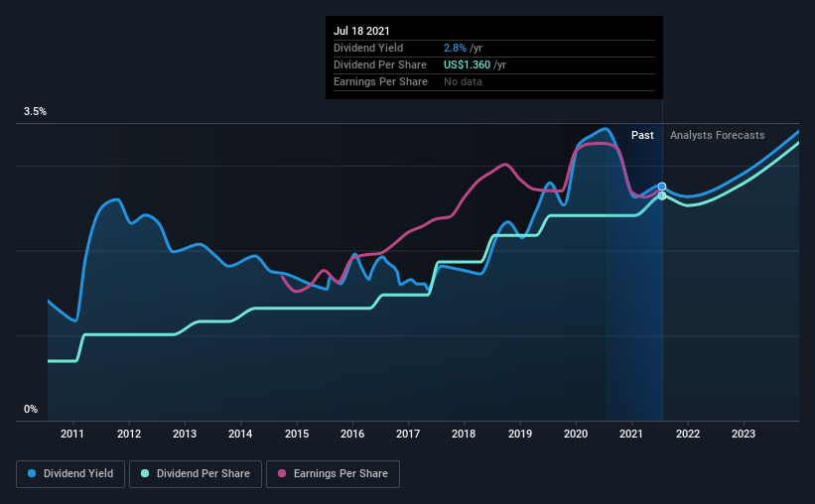The height and width of the screenshot is (504, 815).
Task: Select the 2011 x-axis label
Action: tap(72, 434)
